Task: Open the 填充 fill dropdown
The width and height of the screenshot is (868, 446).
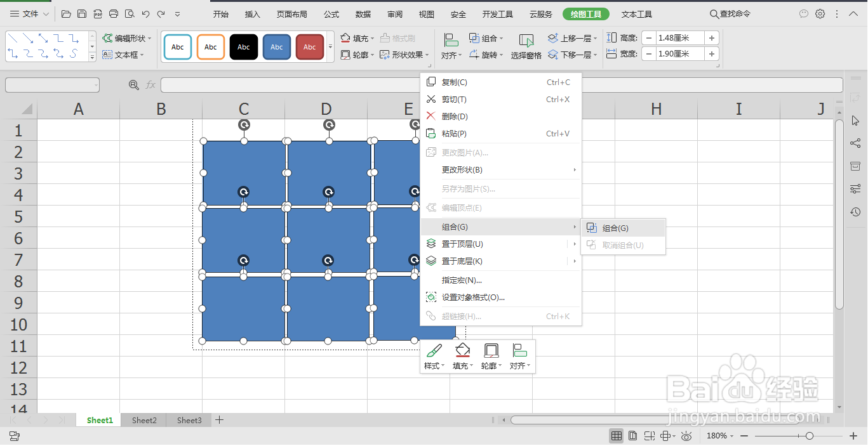Action: pyautogui.click(x=359, y=38)
